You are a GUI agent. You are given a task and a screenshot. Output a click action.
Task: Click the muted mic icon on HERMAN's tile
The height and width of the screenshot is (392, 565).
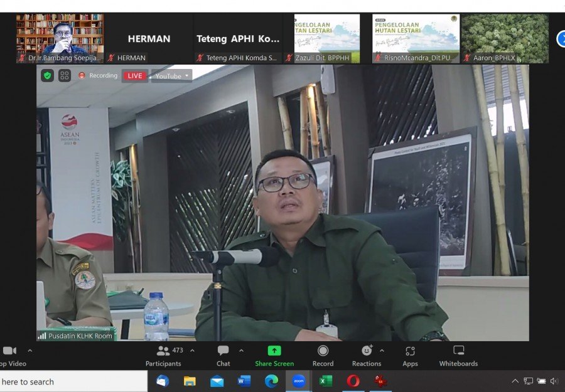pos(111,58)
